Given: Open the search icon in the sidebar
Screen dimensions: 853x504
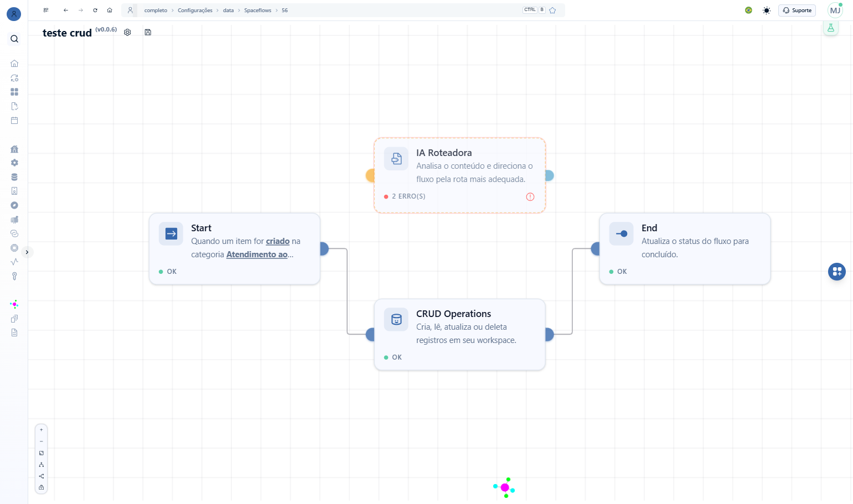Looking at the screenshot, I should coord(14,39).
